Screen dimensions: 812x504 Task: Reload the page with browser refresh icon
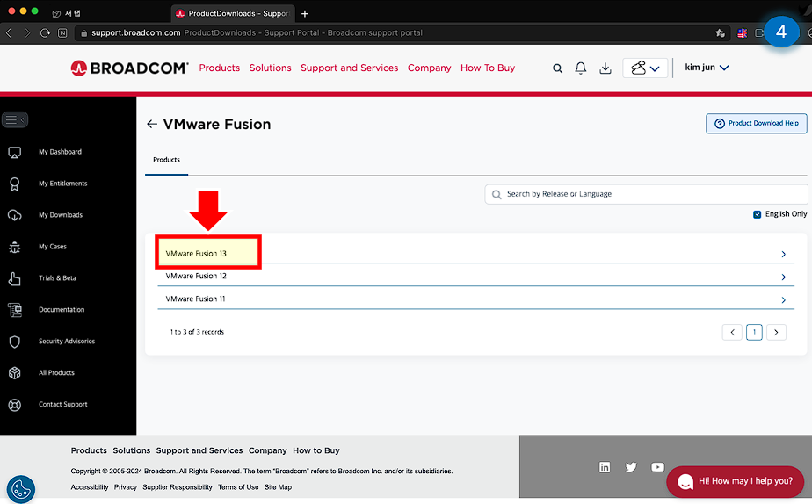click(x=45, y=33)
